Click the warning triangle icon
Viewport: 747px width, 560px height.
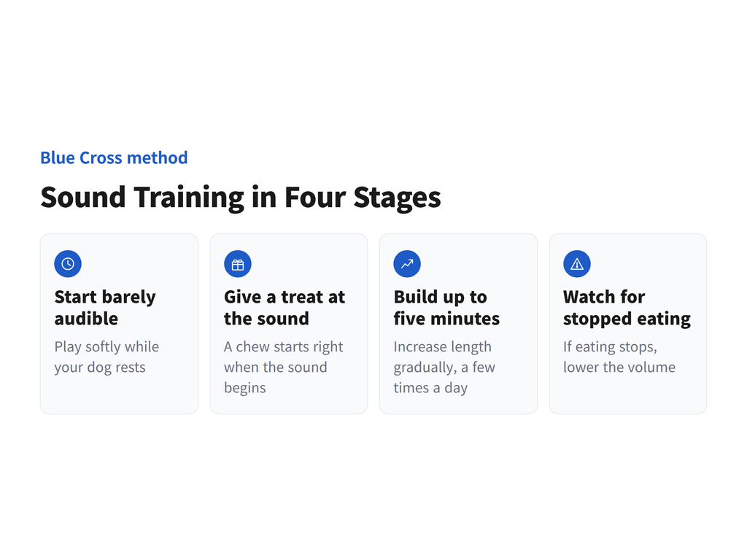coord(577,264)
